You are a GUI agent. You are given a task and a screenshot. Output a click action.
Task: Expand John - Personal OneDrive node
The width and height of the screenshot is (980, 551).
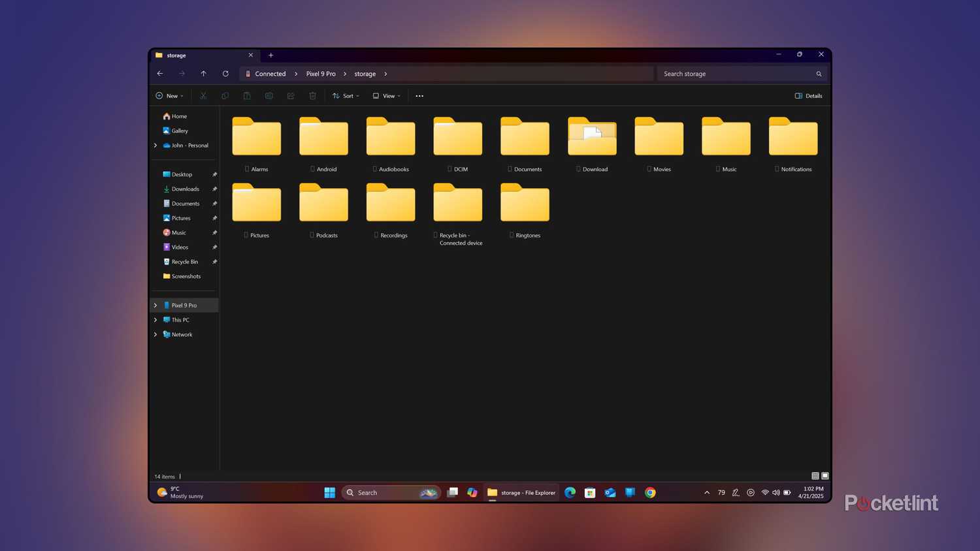coord(155,146)
